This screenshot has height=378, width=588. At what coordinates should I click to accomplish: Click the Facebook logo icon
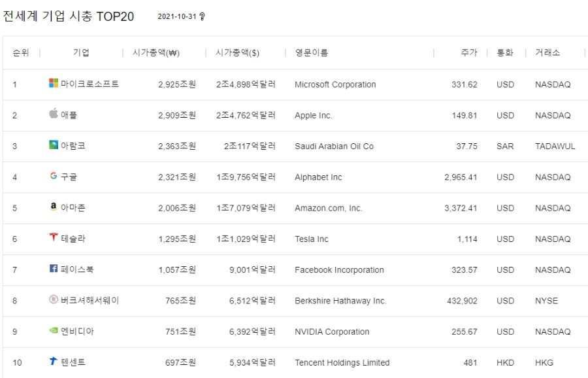(54, 268)
